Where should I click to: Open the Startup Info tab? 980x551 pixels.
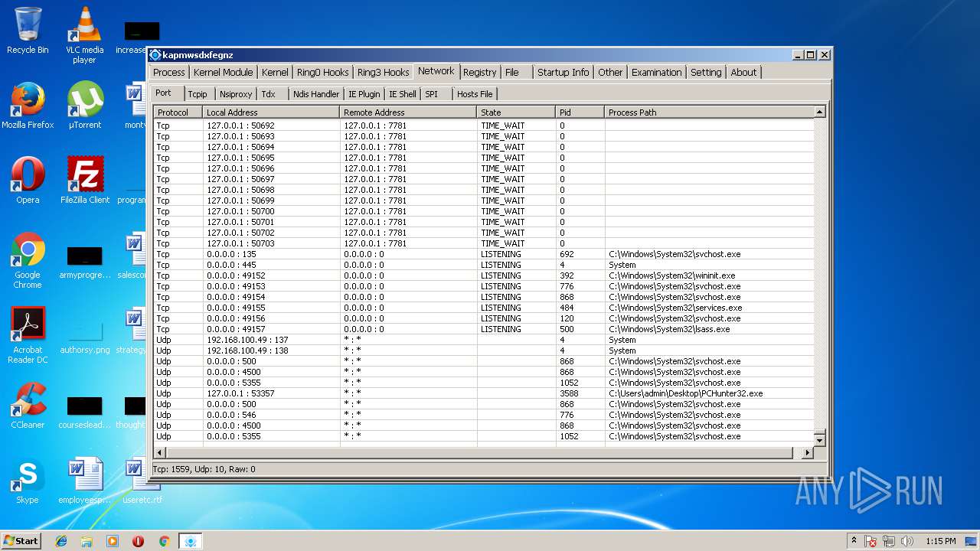coord(563,72)
